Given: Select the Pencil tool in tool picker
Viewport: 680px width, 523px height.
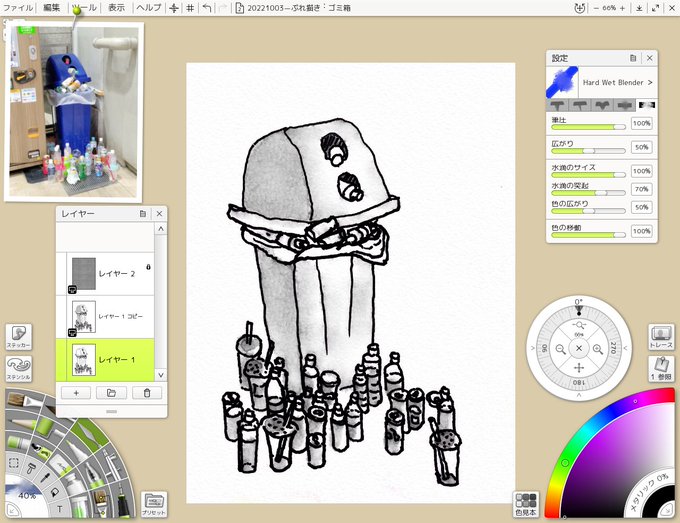Looking at the screenshot, I should click(x=22, y=423).
